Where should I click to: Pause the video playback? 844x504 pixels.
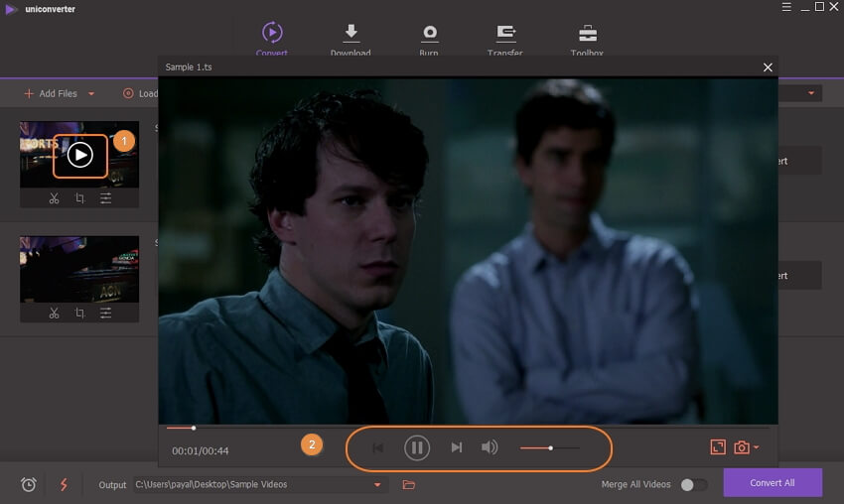(417, 447)
